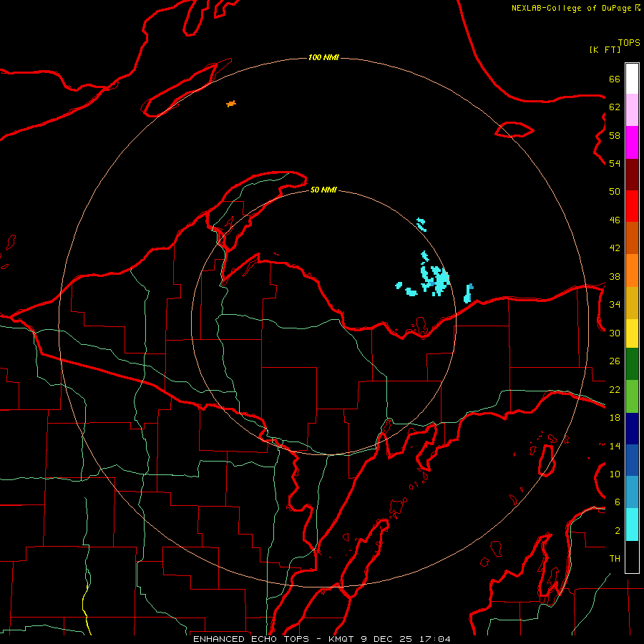Click the yellow swatch near 30
Image resolution: width=644 pixels, height=644 pixels.
point(632,333)
